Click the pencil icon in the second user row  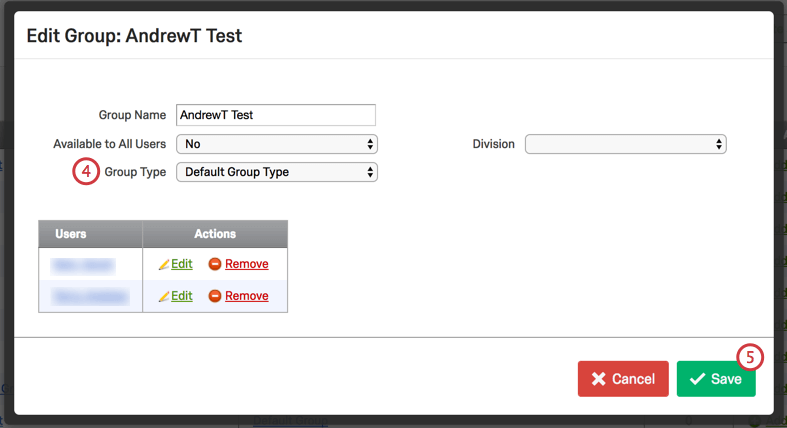164,296
